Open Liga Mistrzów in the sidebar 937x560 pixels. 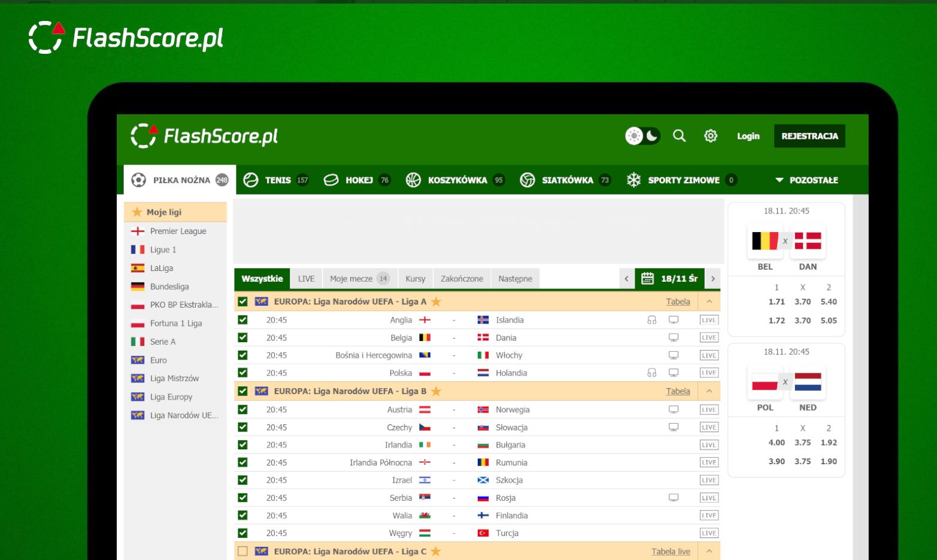pos(175,378)
